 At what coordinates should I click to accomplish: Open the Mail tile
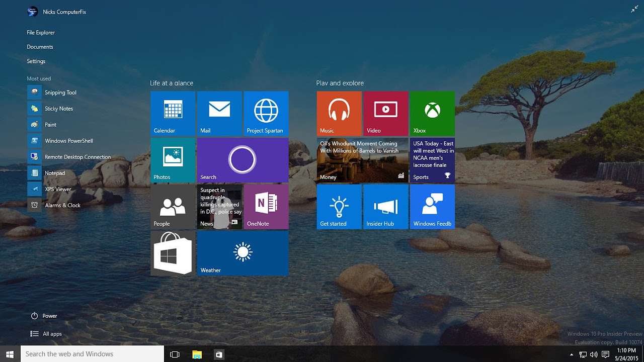219,114
